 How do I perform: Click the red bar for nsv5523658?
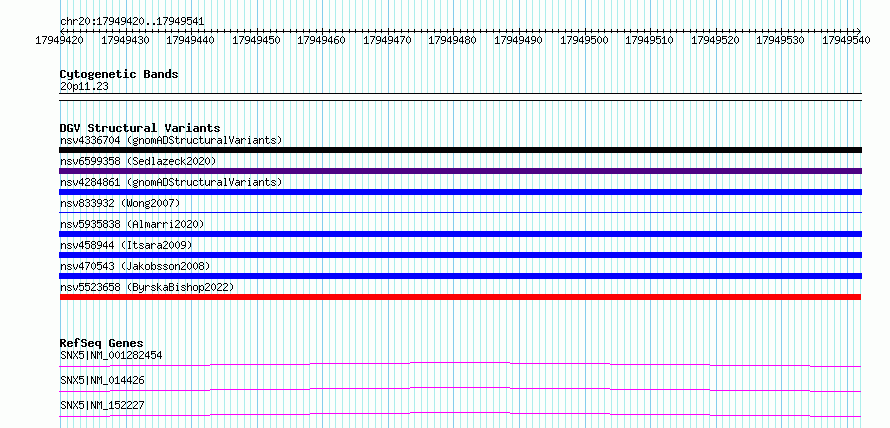[x=460, y=297]
